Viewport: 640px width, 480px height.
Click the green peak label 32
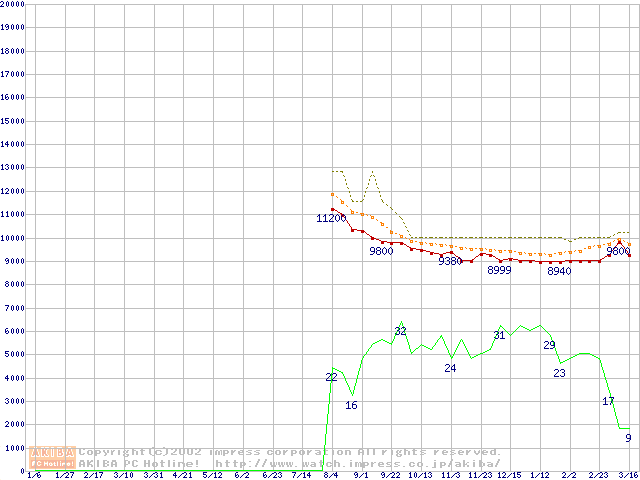click(400, 331)
